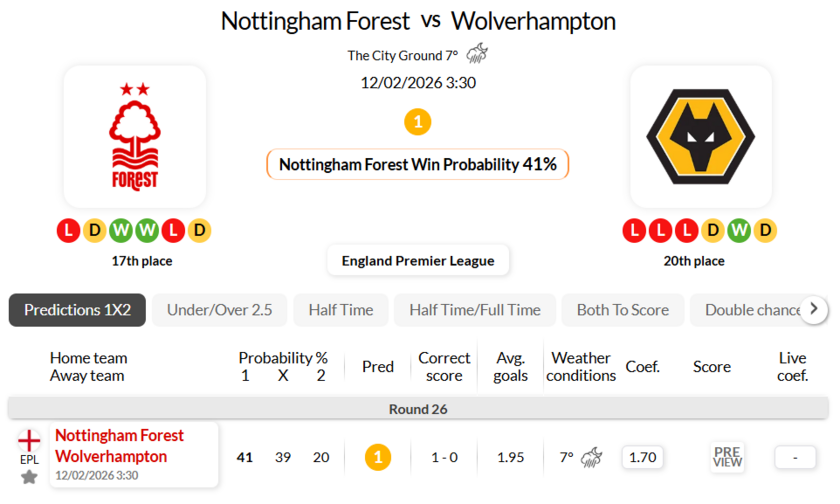Screen dimensions: 840x504
Task: Click the Nottingham Forest club crest
Action: [134, 137]
